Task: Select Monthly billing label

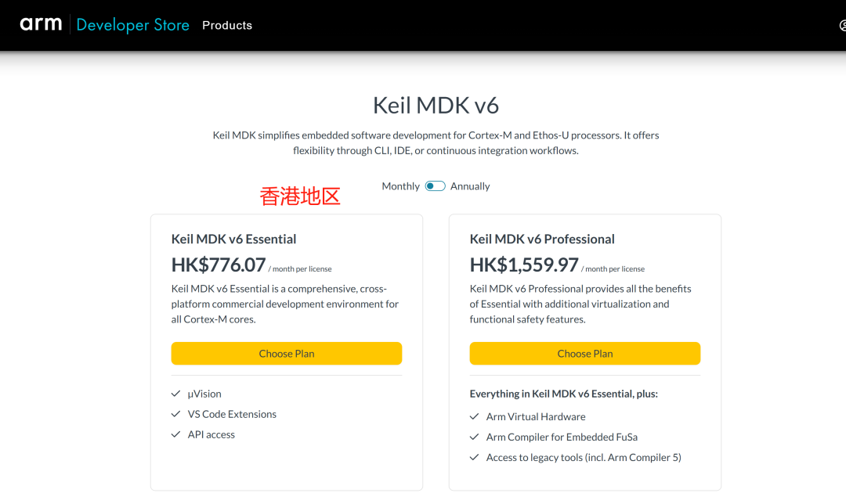Action: point(400,186)
